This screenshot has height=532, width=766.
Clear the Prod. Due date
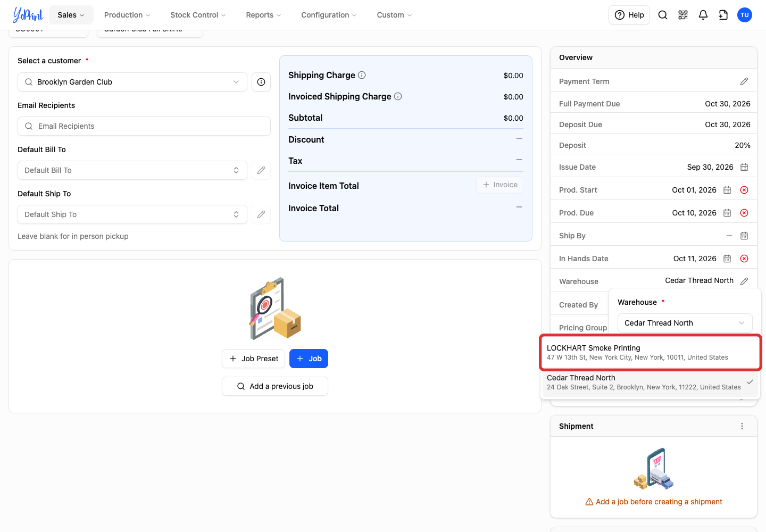744,213
